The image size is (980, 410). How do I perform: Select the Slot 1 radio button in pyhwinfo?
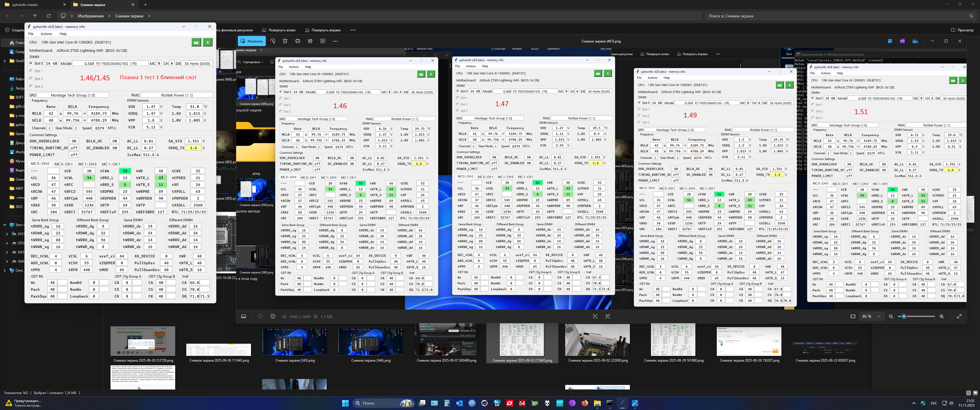coord(31,71)
